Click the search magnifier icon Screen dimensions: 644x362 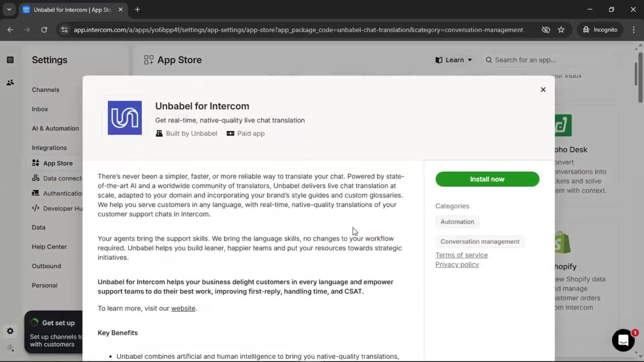click(x=489, y=60)
